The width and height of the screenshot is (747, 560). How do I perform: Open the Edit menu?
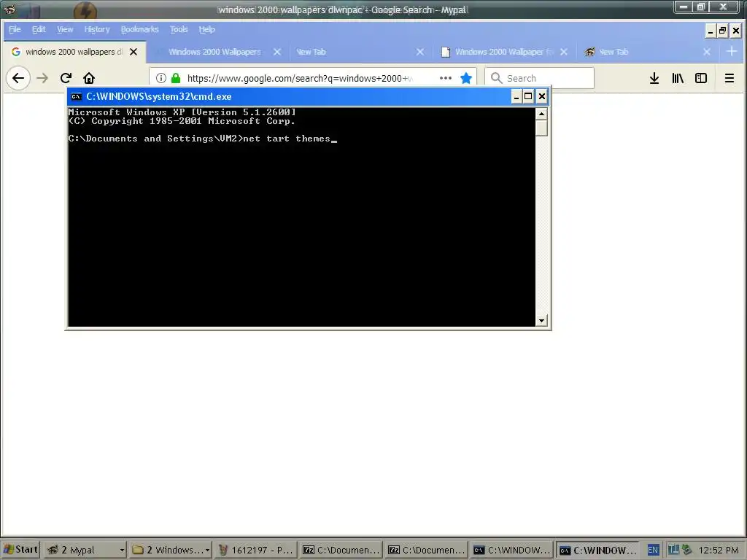coord(39,29)
